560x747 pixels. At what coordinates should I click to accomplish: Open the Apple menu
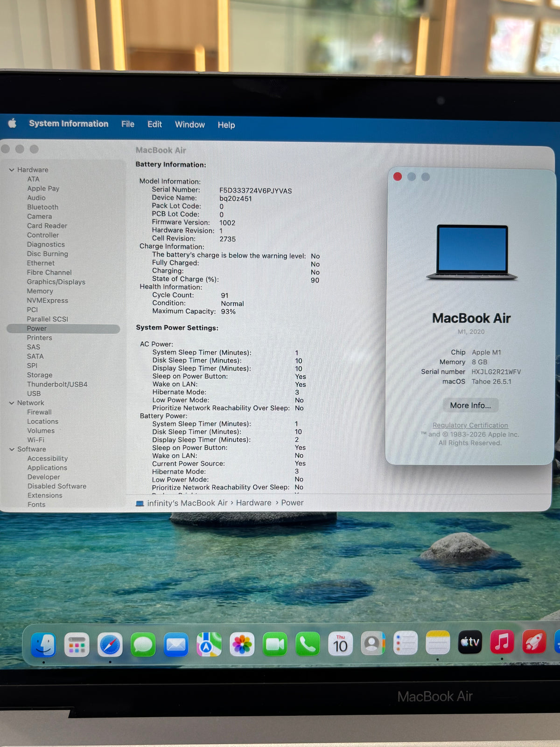(13, 123)
